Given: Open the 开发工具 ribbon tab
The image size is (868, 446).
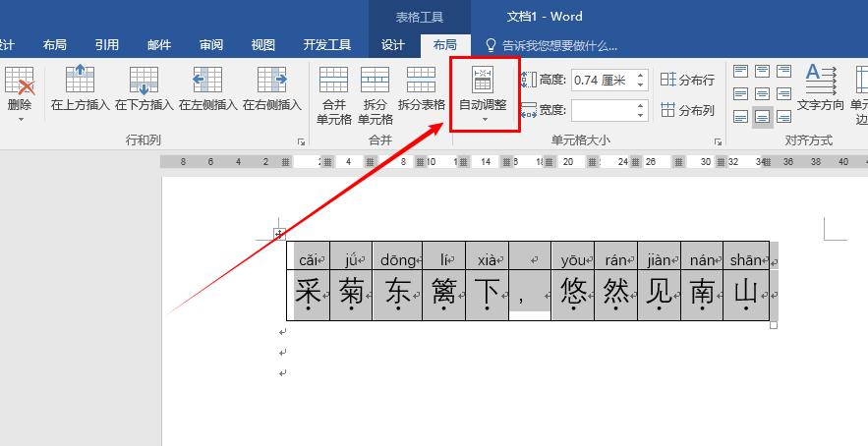Looking at the screenshot, I should point(327,45).
